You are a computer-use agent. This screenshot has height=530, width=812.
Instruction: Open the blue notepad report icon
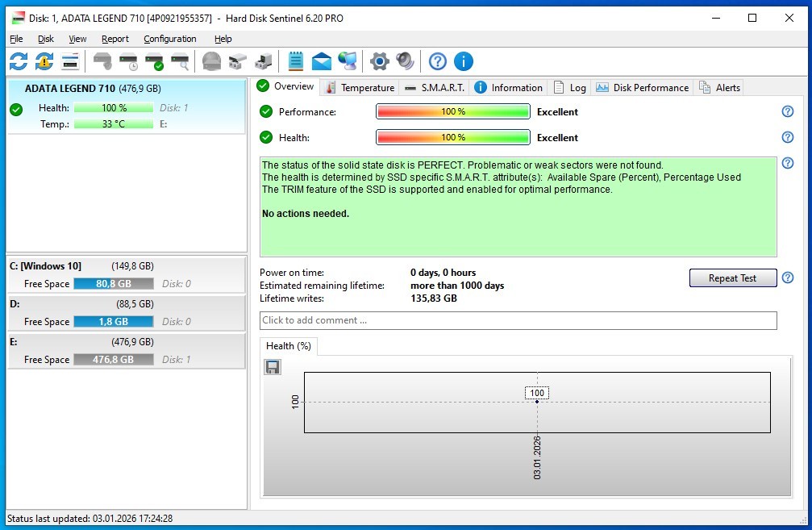[x=296, y=61]
